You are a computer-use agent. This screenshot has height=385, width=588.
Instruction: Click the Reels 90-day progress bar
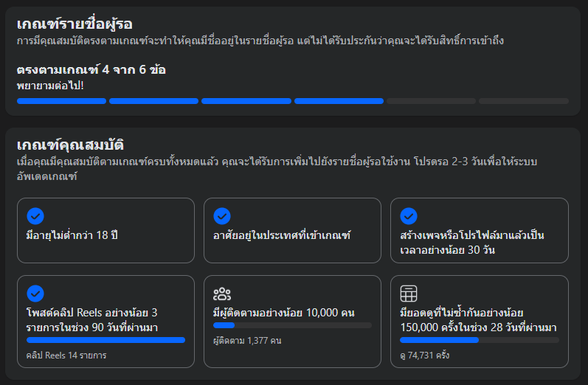(106, 340)
